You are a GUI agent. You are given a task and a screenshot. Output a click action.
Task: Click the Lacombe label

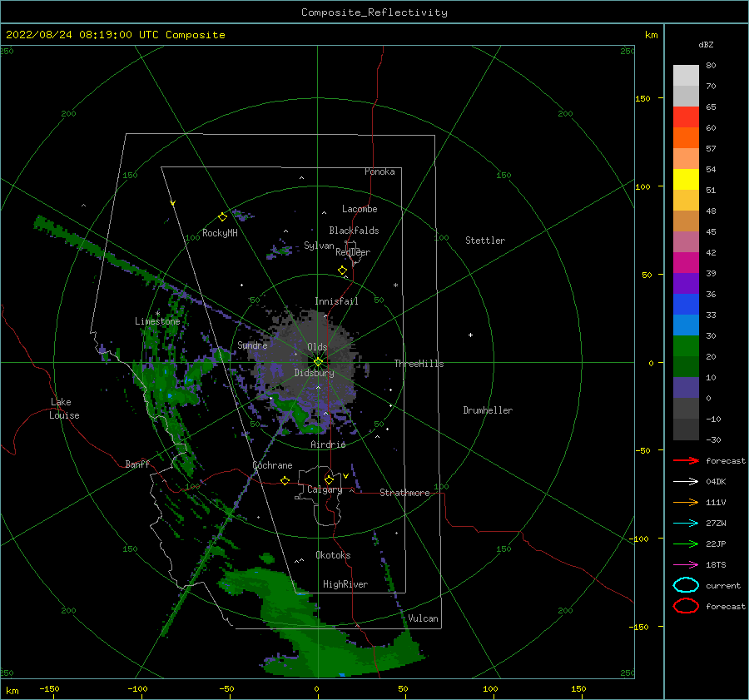pyautogui.click(x=360, y=209)
